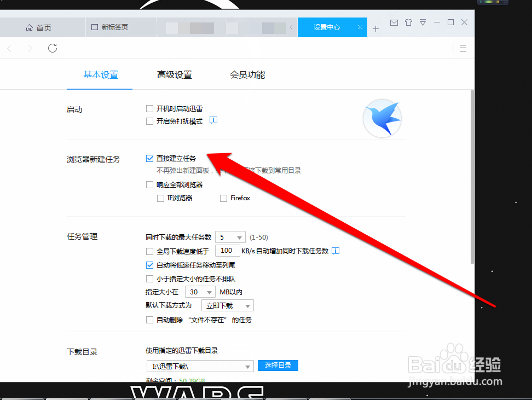Image resolution: width=532 pixels, height=400 pixels.
Task: Check the IE浏览器 checkbox
Action: click(160, 198)
